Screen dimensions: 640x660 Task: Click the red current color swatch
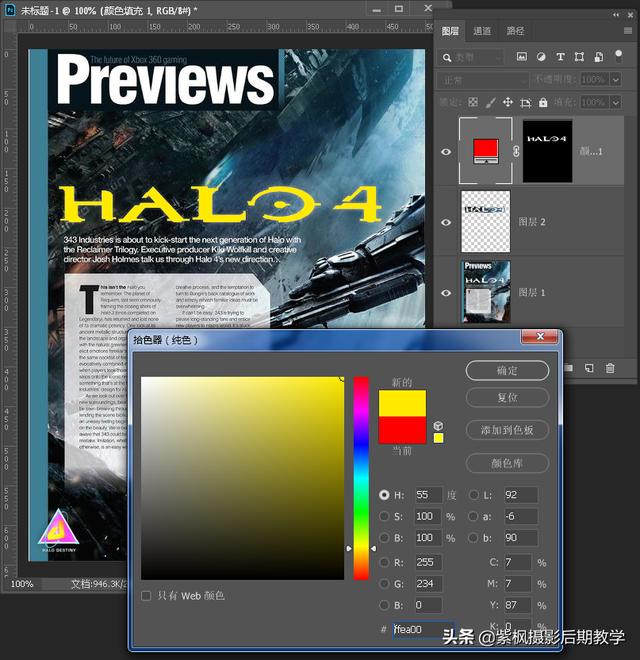pos(403,430)
